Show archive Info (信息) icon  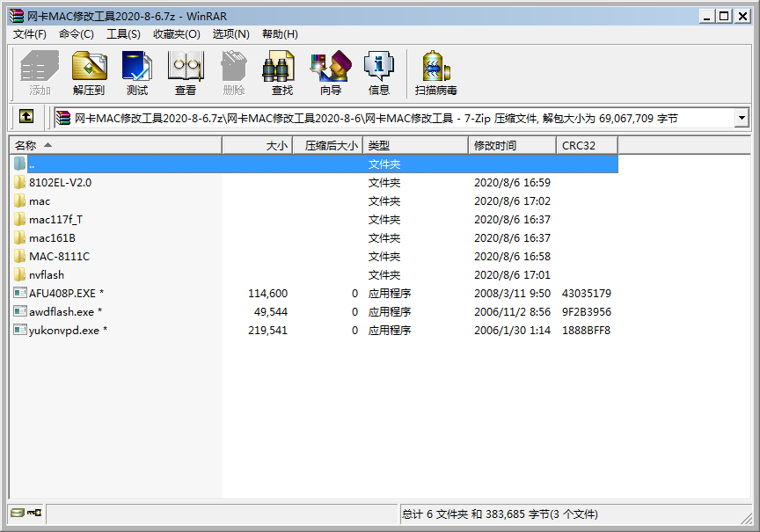(378, 73)
